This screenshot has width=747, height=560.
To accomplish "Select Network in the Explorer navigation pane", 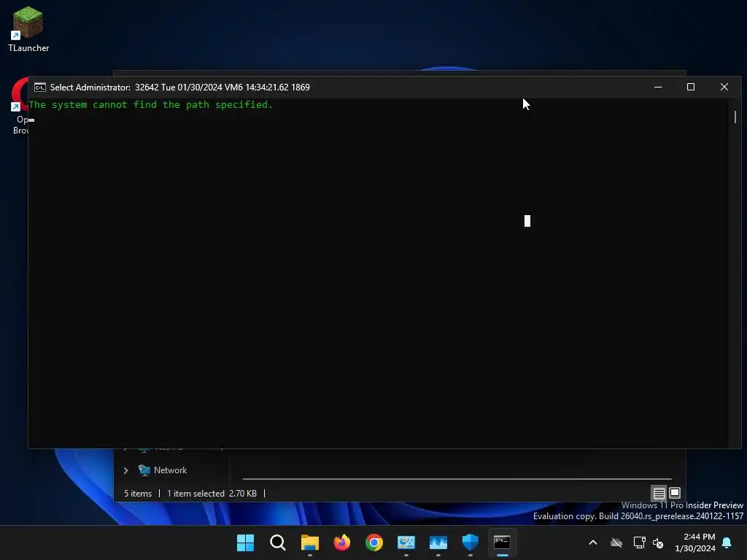I will pyautogui.click(x=170, y=470).
